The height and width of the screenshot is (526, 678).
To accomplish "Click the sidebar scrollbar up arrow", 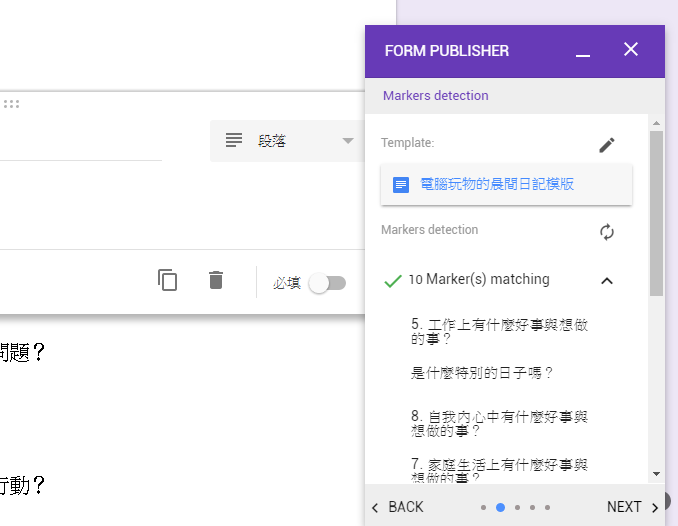I will coord(656,123).
